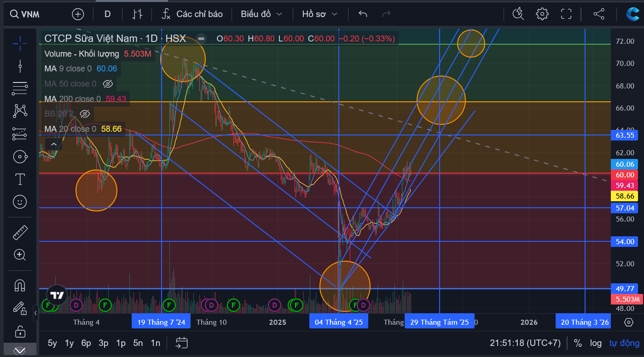The image size is (644, 357).
Task: Collapse the indicator legend with chevron
Action: tap(53, 145)
